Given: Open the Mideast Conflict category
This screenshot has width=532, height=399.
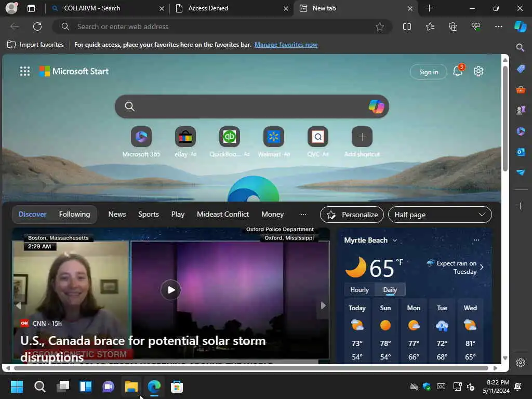Looking at the screenshot, I should 223,215.
